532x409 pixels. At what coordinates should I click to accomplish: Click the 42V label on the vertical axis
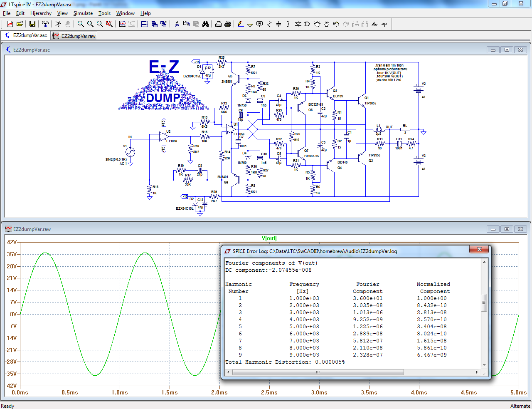[x=11, y=242]
